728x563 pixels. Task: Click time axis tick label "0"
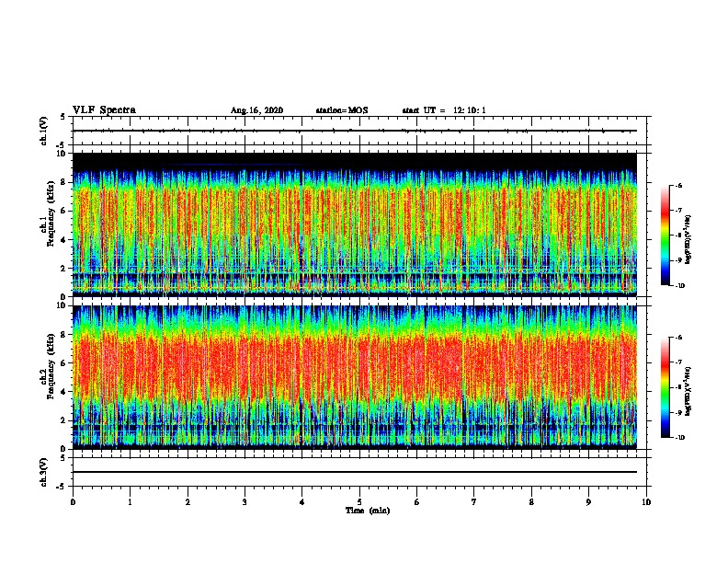point(73,501)
